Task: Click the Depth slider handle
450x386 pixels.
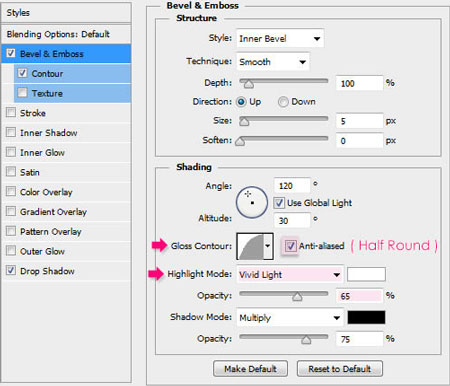Action: pos(248,84)
